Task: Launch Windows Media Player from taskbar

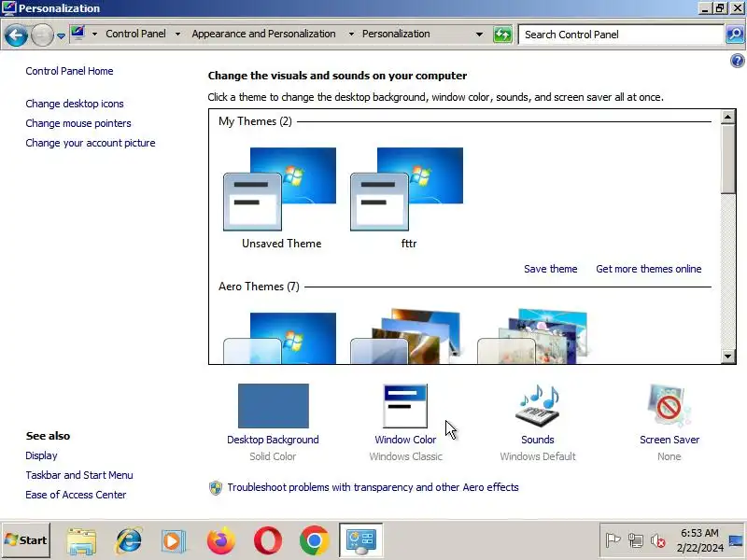Action: (174, 541)
